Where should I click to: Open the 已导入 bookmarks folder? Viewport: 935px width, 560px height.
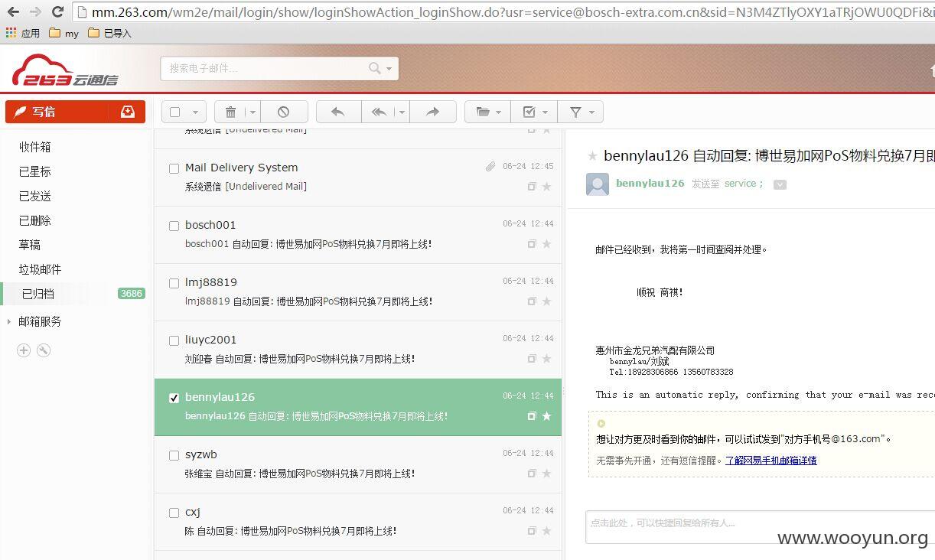109,33
